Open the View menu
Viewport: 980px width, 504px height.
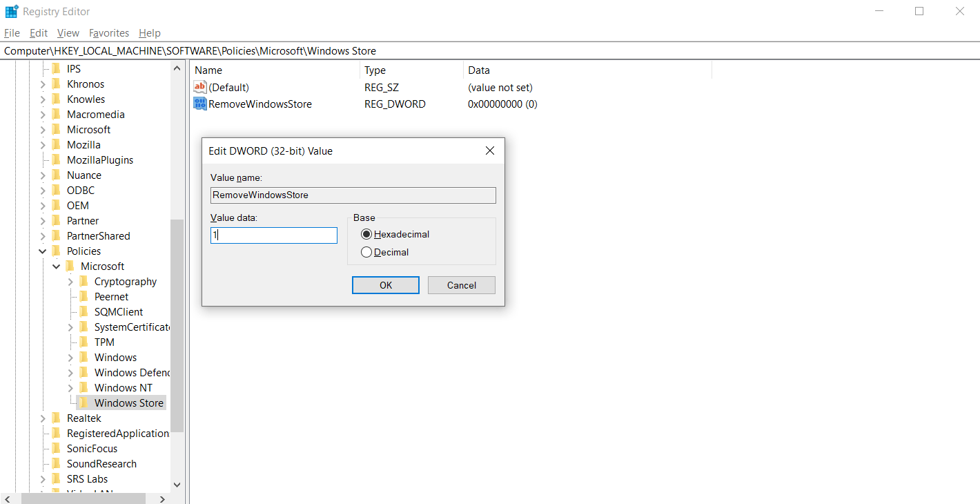68,32
